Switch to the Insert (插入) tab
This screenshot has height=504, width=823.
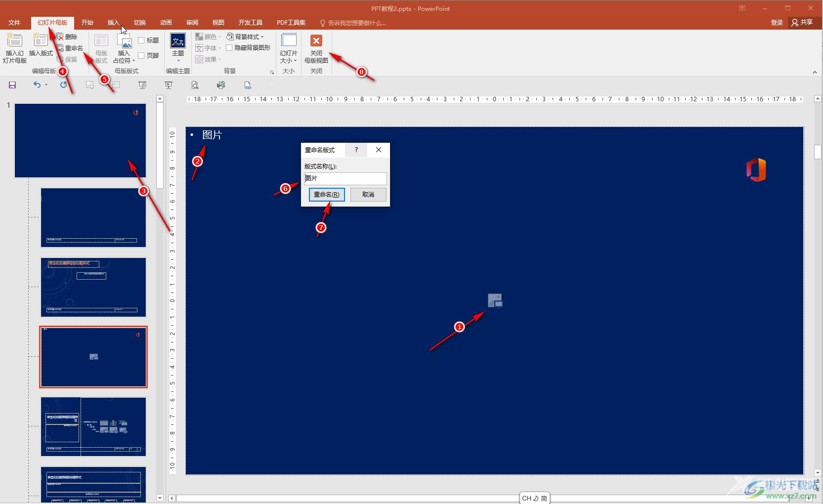coord(114,22)
